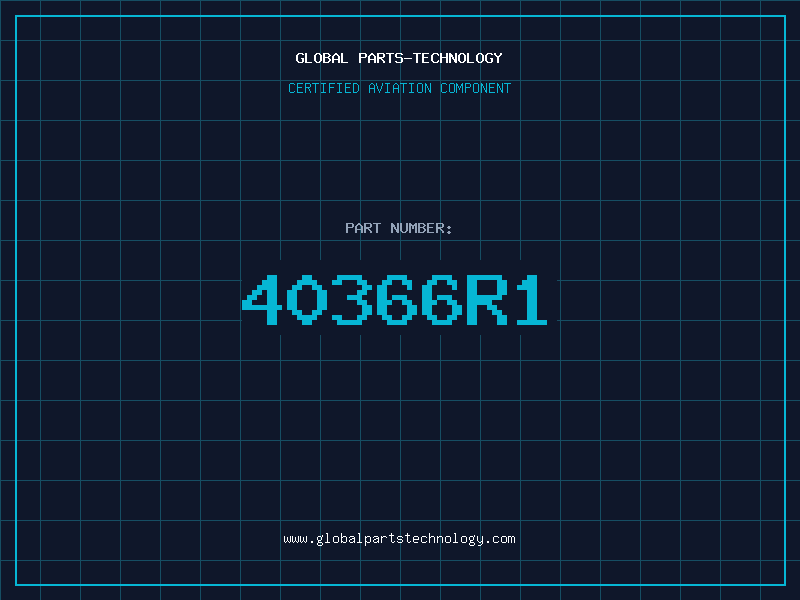800x600 pixels.
Task: Select the part number 40366R1
Action: pos(394,299)
